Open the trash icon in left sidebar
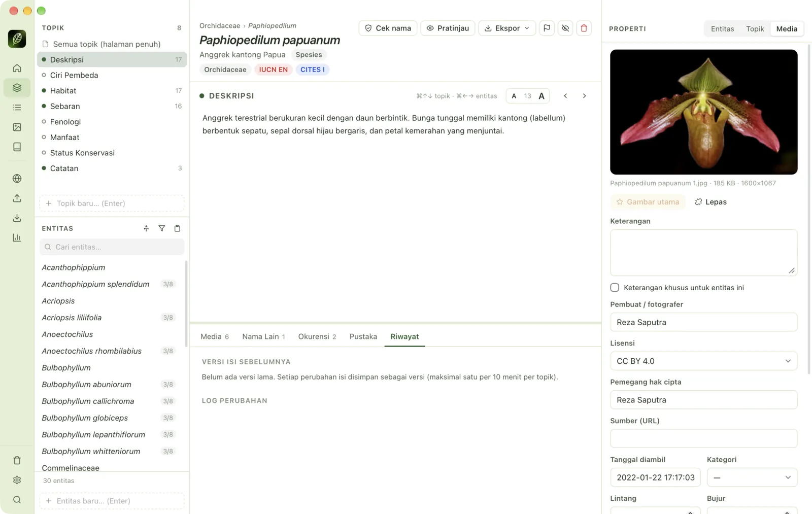 [17, 460]
